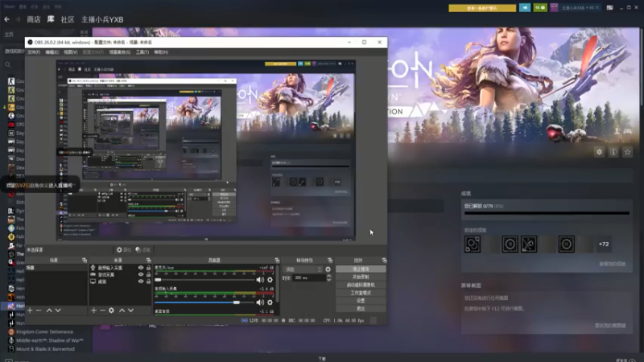
Task: Click Steam library search magnifier icon
Action: point(8,64)
